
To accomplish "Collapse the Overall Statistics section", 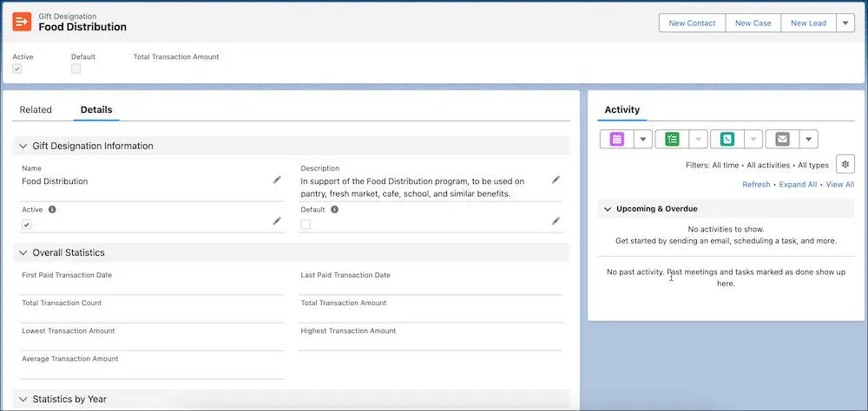I will (x=23, y=253).
